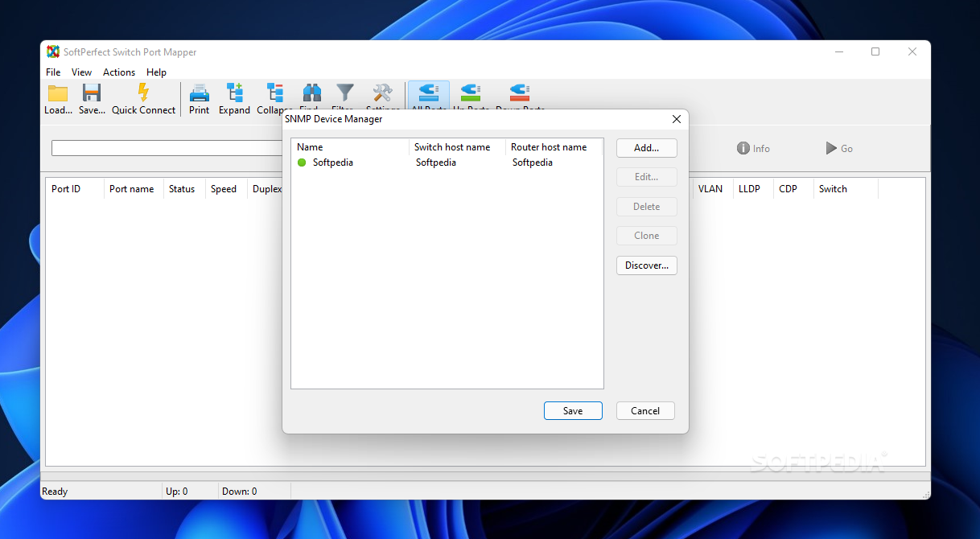This screenshot has width=980, height=539.
Task: Maximize the Switch Port Mapper window
Action: 875,51
